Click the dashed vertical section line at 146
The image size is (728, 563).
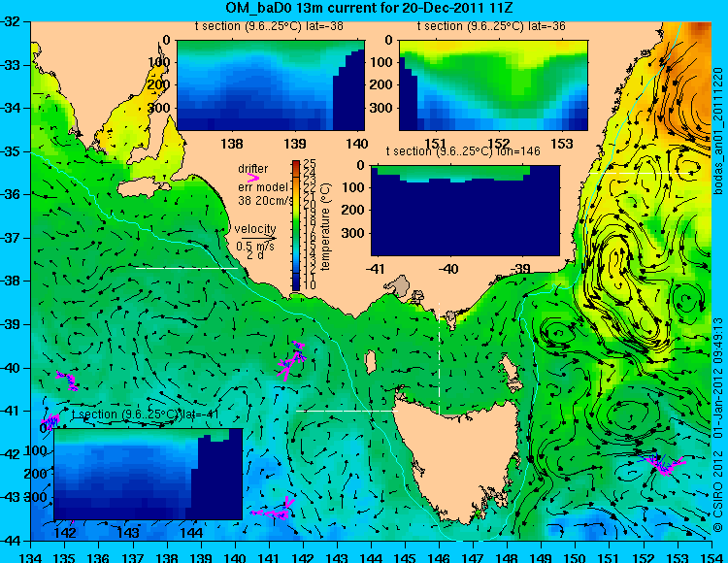pyautogui.click(x=439, y=359)
